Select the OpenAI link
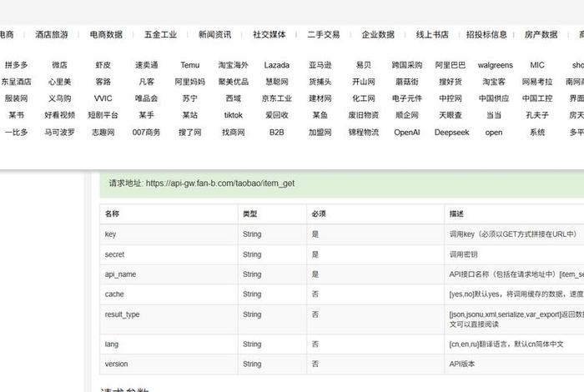 407,132
